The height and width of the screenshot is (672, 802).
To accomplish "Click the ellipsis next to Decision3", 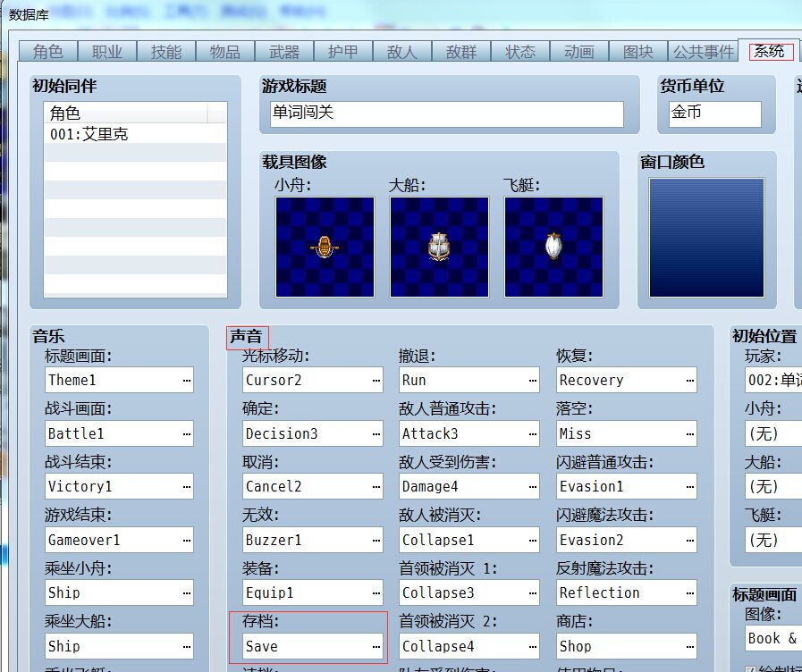I will click(x=376, y=434).
